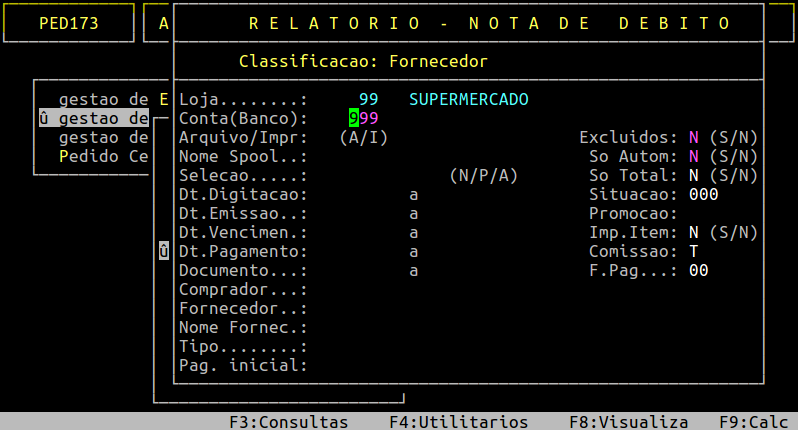Click the F3:Consultas function key
Viewport: 798px width, 430px height.
coord(288,421)
